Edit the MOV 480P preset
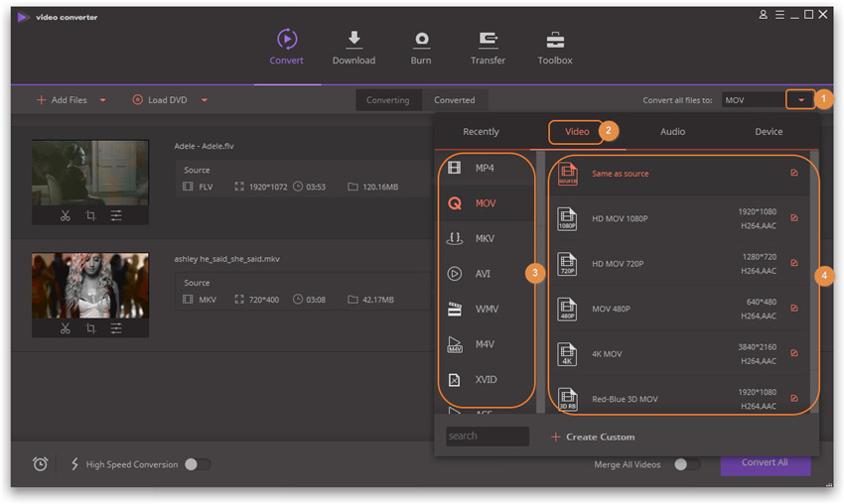The image size is (844, 504). click(794, 309)
